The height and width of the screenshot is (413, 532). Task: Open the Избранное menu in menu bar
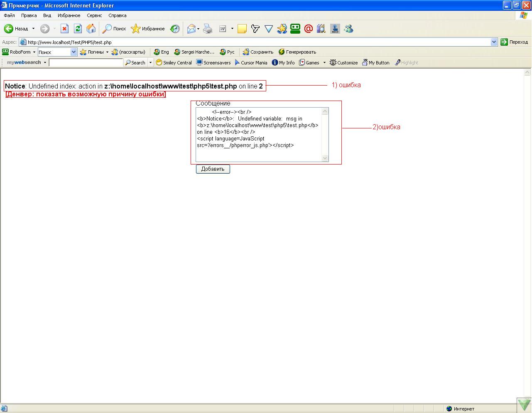point(69,15)
